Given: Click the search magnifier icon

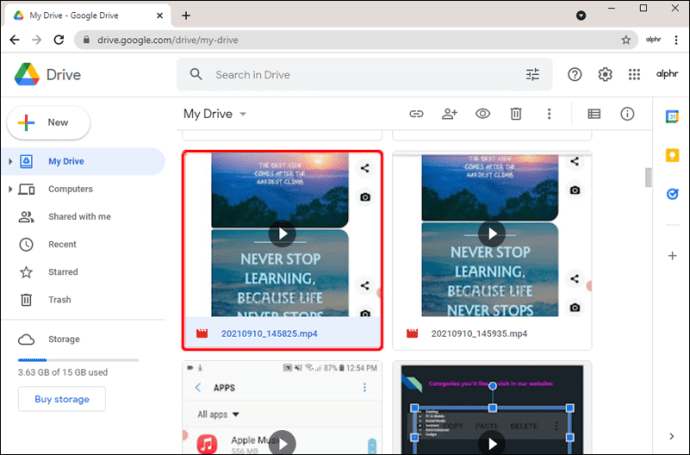Looking at the screenshot, I should [x=196, y=74].
